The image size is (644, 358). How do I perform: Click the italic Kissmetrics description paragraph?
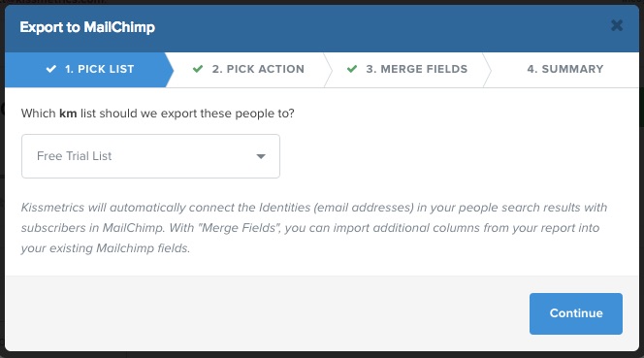[x=314, y=228]
